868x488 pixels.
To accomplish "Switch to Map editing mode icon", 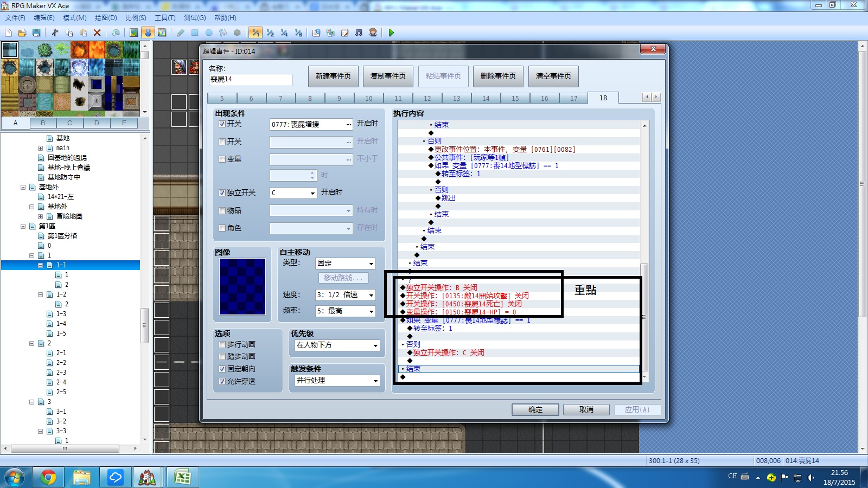I will point(133,33).
